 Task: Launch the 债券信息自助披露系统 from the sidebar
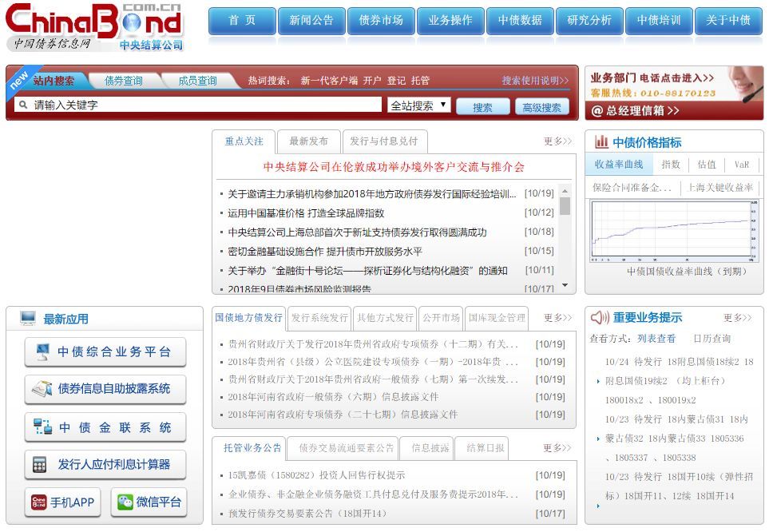(x=105, y=390)
